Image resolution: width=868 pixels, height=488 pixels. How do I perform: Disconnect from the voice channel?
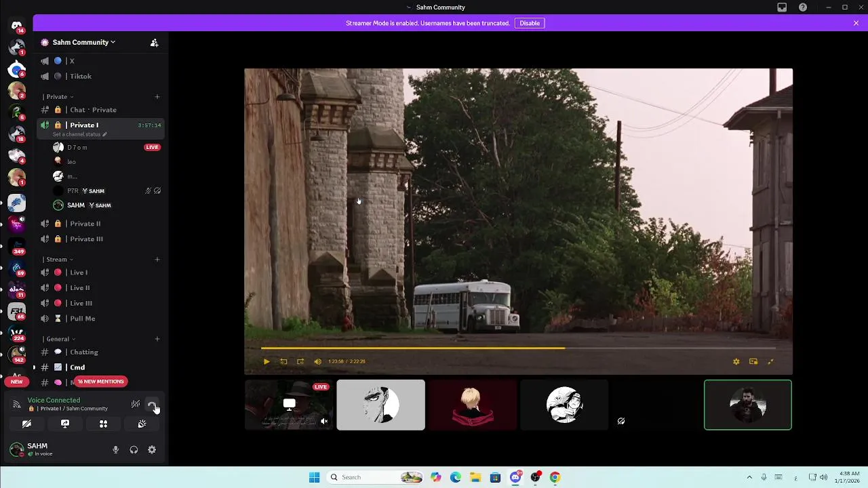pyautogui.click(x=152, y=405)
